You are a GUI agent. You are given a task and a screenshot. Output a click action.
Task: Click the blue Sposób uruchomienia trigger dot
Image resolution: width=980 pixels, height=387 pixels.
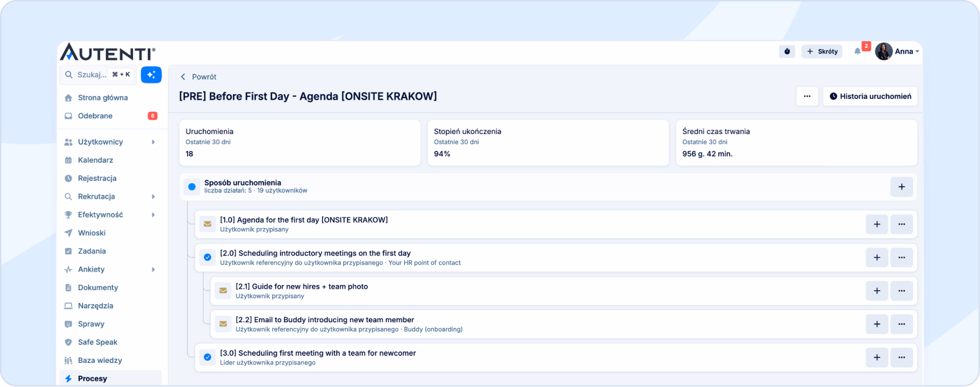(x=192, y=187)
